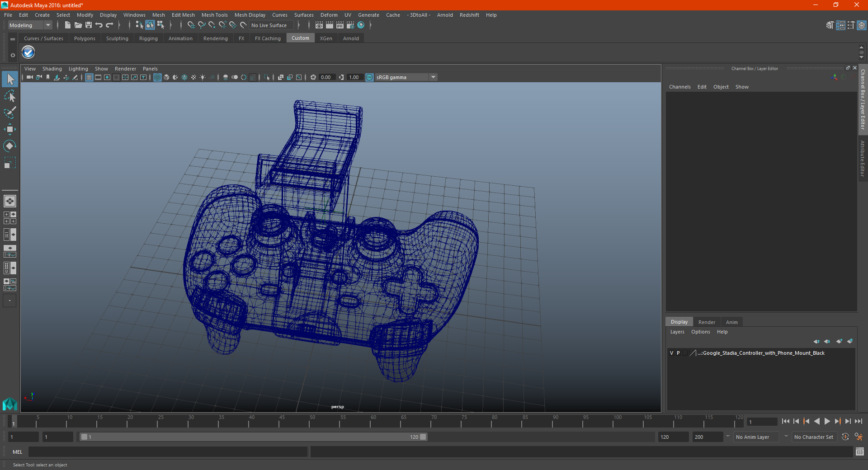The width and height of the screenshot is (868, 470).
Task: Toggle wireframe shading in viewport
Action: (157, 77)
